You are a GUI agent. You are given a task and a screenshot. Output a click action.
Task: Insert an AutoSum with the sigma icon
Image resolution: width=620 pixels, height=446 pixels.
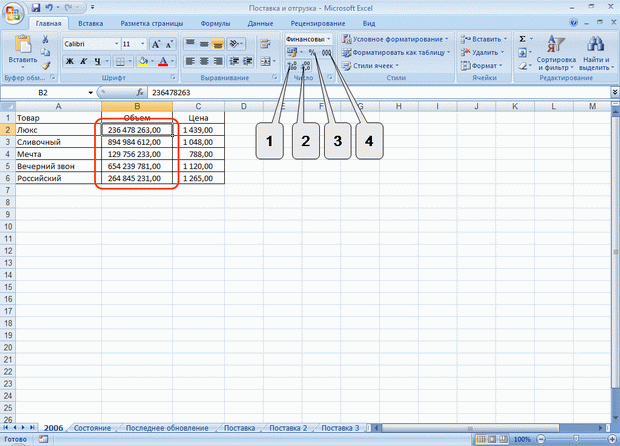pos(522,39)
